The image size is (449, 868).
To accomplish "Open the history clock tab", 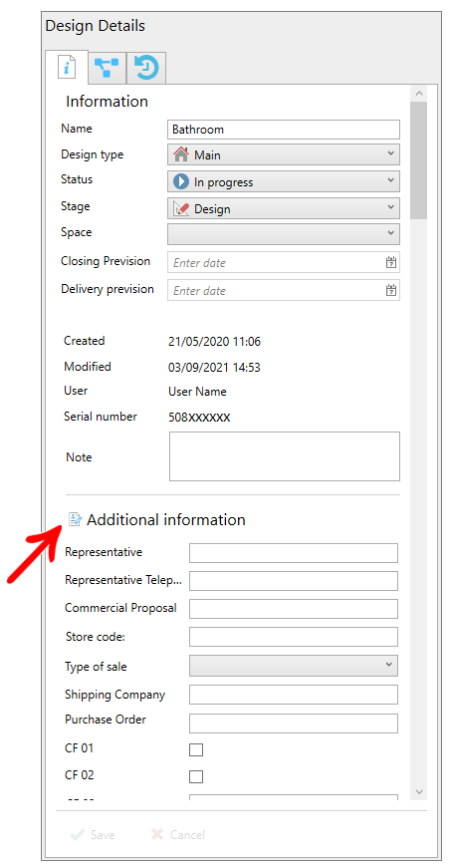I will [146, 68].
